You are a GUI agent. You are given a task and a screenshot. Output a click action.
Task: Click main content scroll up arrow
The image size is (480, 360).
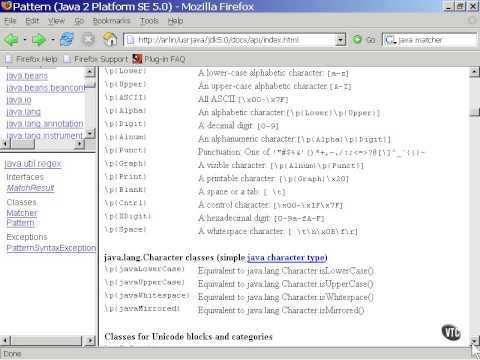tap(474, 72)
